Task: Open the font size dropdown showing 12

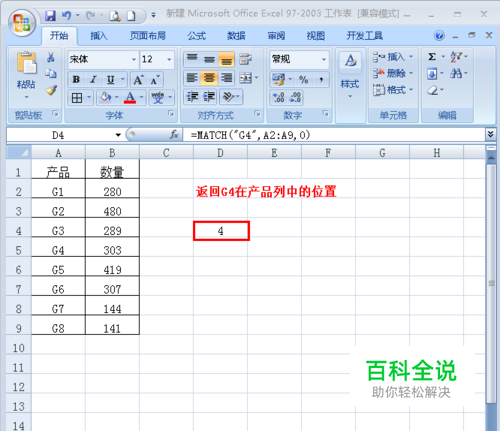Action: pos(169,60)
